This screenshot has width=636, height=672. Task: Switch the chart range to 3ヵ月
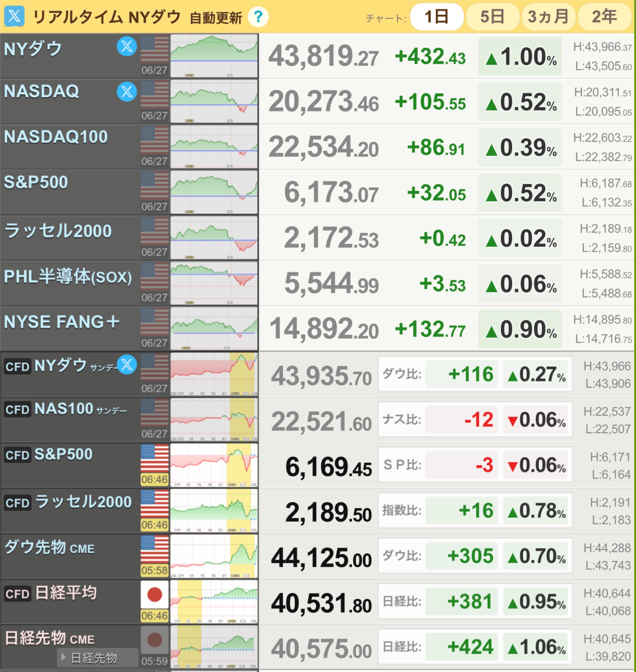548,17
